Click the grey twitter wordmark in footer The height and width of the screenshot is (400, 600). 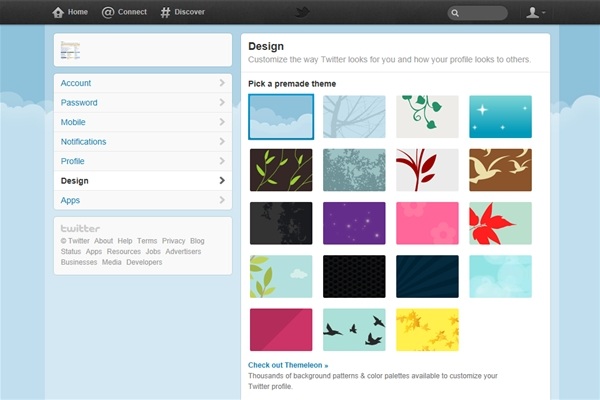80,229
